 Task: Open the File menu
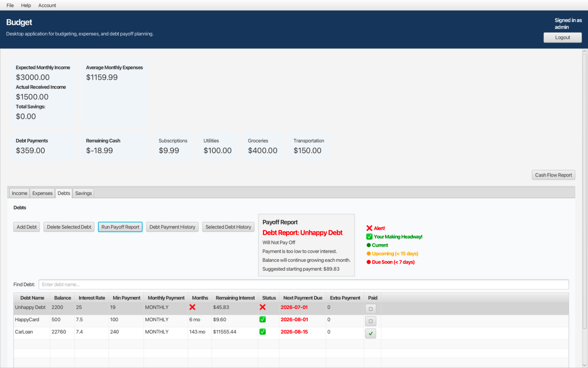[10, 5]
